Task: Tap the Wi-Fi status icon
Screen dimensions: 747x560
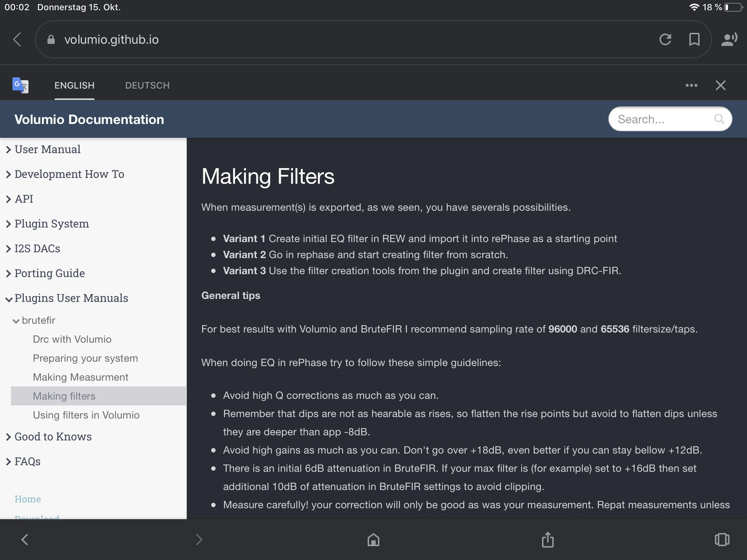Action: tap(694, 7)
